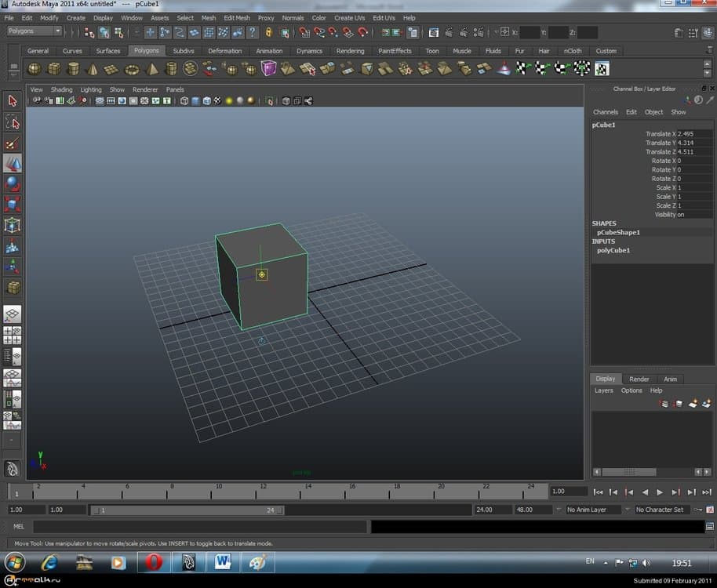Viewport: 717px width, 588px height.
Task: Toggle the miscellaneous question-mark selection mask
Action: coord(252,32)
